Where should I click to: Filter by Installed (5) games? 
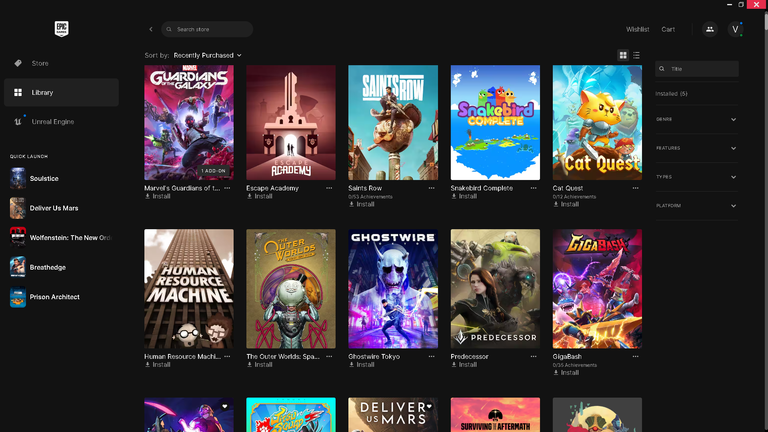coord(671,94)
